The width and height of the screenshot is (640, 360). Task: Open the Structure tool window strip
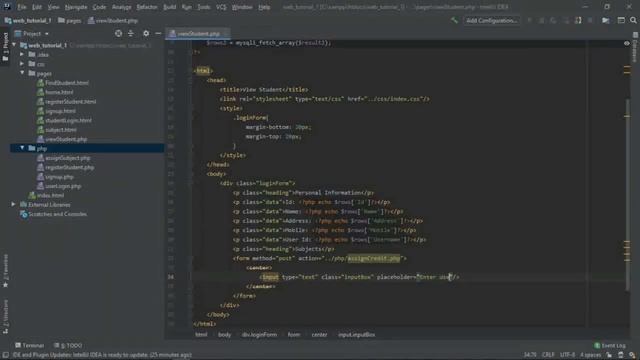click(5, 318)
